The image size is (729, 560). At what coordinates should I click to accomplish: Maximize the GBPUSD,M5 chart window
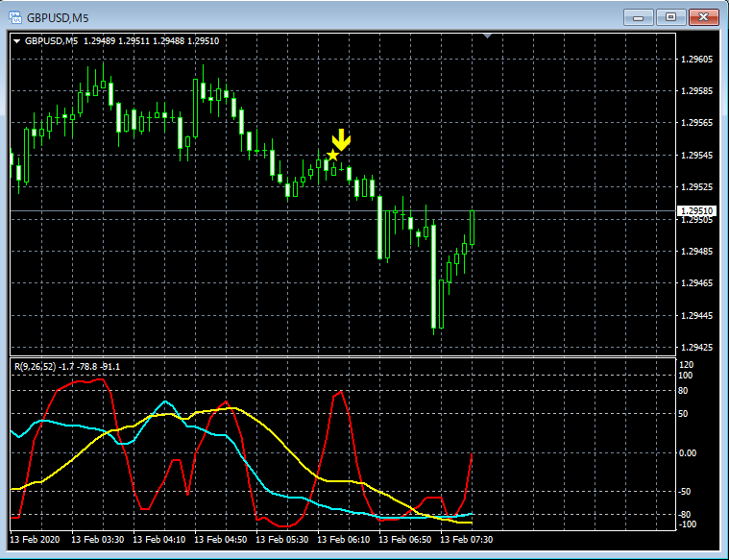[x=670, y=17]
